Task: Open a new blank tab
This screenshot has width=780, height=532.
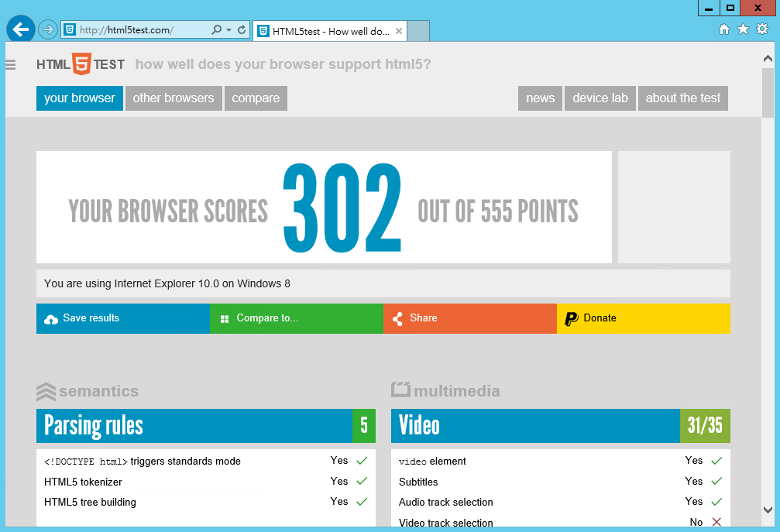Action: pos(418,31)
